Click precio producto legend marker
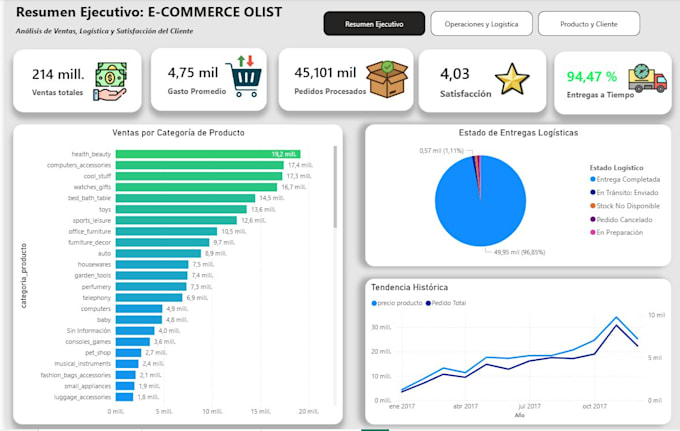 374,303
